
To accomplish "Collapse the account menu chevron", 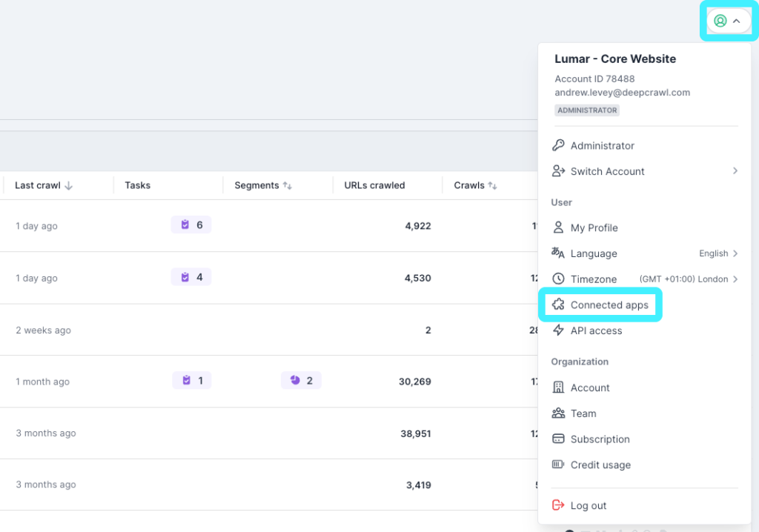I will (736, 21).
